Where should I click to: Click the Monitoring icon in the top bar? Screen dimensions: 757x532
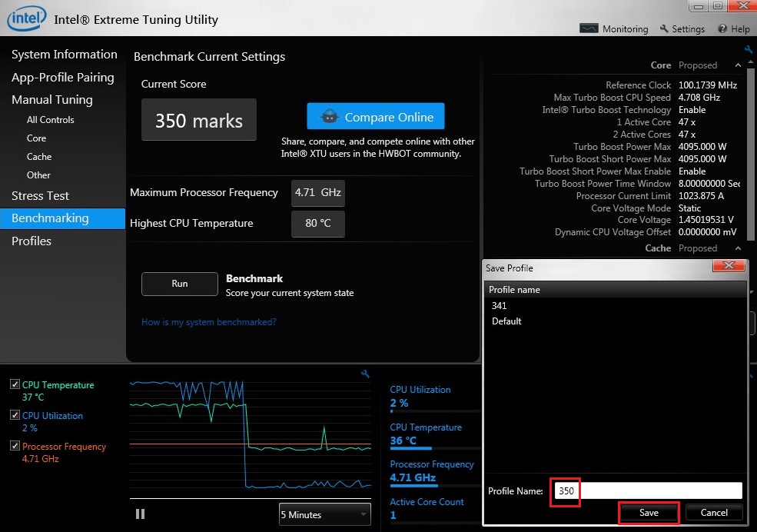[589, 29]
